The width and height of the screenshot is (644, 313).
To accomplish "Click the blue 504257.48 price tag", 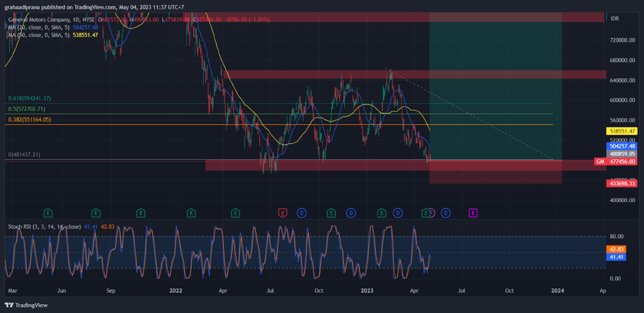I will [621, 146].
